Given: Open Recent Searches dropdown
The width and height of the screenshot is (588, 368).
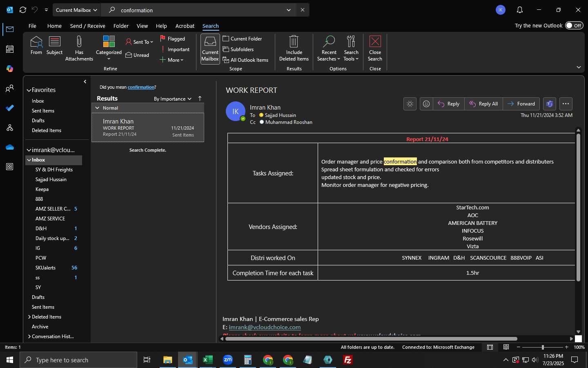Looking at the screenshot, I should pyautogui.click(x=329, y=48).
